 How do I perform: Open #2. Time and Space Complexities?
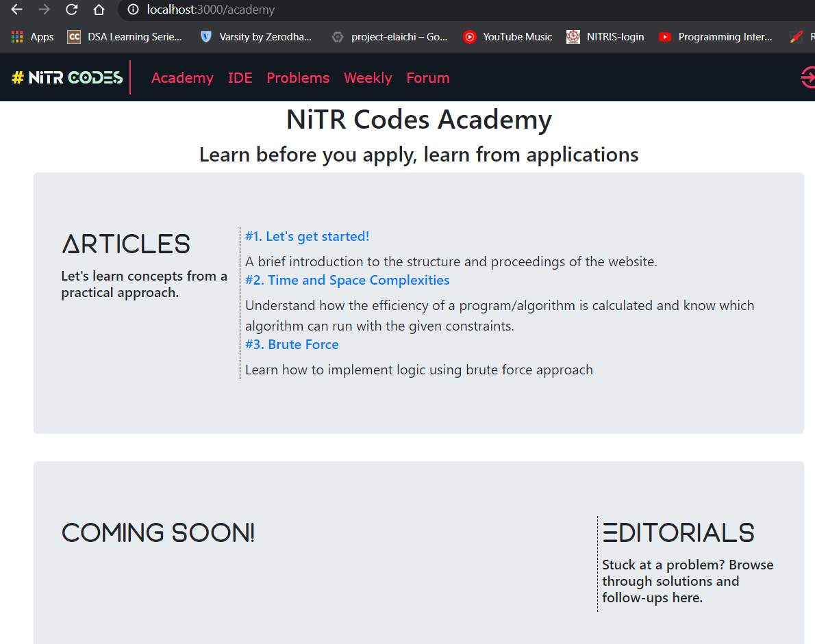click(x=347, y=280)
